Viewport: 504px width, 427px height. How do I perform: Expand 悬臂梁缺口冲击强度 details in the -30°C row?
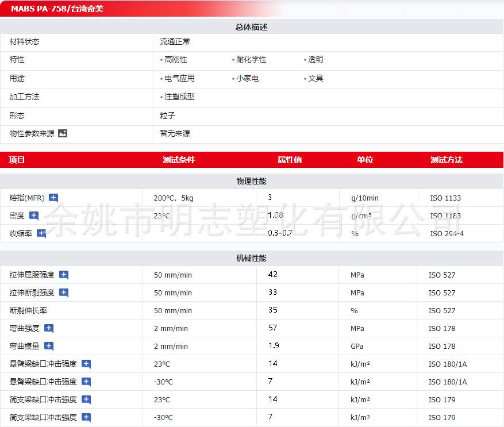(86, 382)
